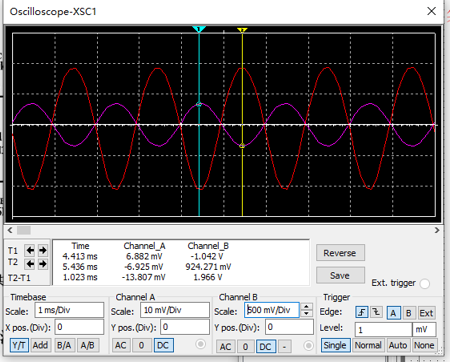Increase Channel B scale with up stepper
Image resolution: width=451 pixels, height=363 pixels.
coord(306,306)
